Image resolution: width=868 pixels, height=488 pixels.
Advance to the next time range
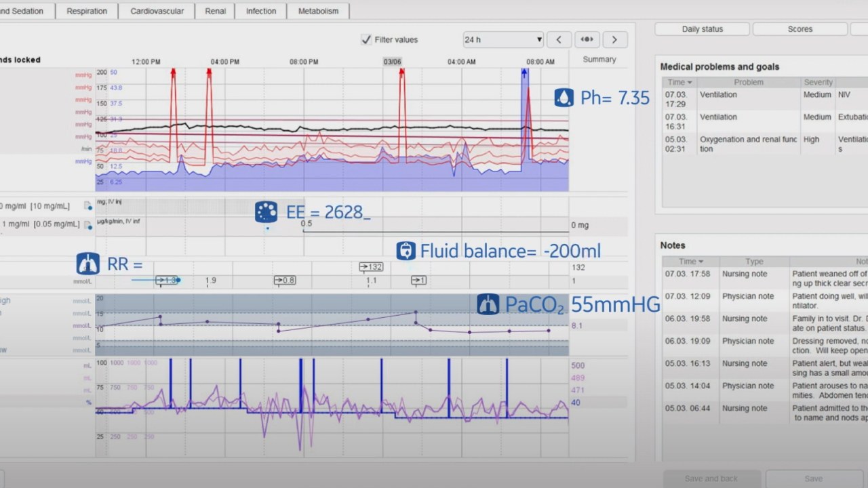pyautogui.click(x=614, y=39)
